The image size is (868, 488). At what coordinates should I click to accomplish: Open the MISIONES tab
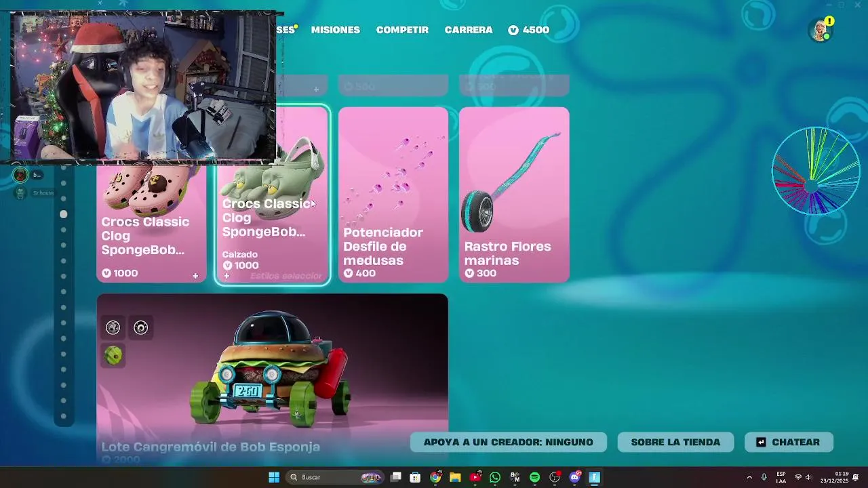coord(335,30)
